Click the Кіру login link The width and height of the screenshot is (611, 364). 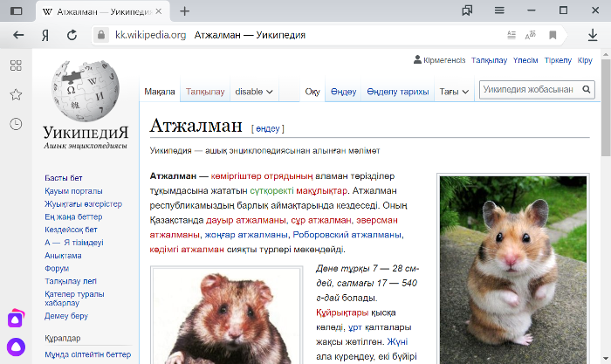click(585, 60)
